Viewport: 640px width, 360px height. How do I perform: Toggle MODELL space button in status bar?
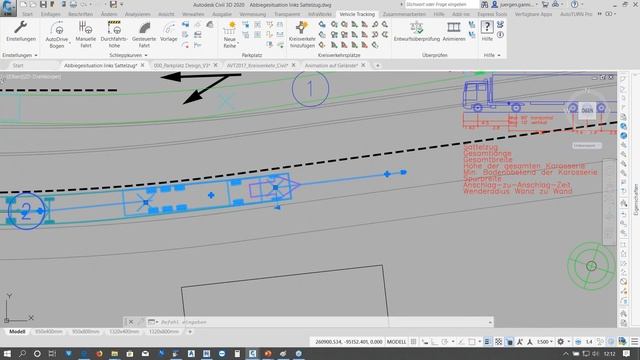(x=396, y=342)
